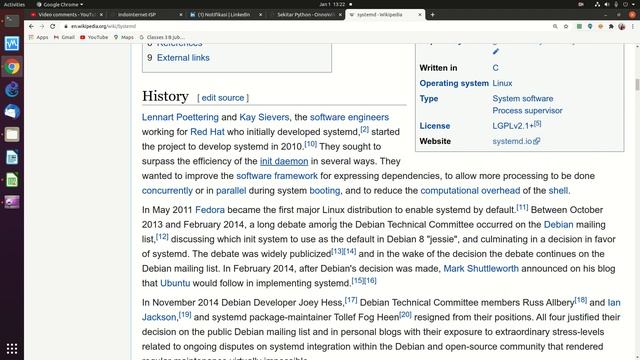
Task: Open the software framework link
Action: (x=277, y=176)
